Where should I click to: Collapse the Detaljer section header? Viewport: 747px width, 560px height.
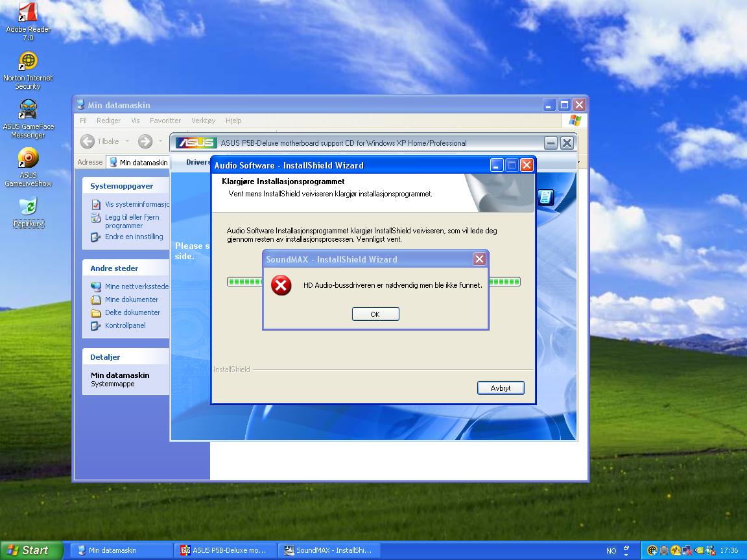tap(126, 357)
